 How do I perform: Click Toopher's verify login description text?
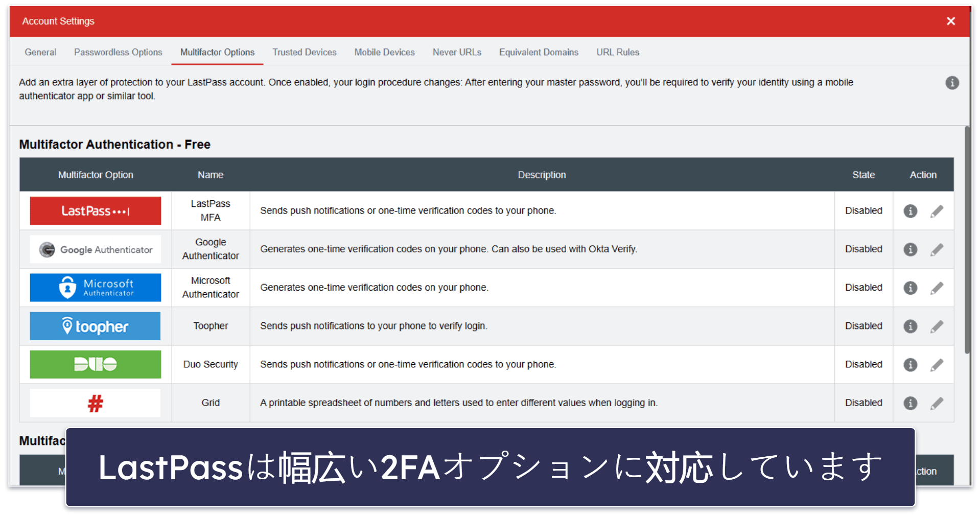pos(374,326)
